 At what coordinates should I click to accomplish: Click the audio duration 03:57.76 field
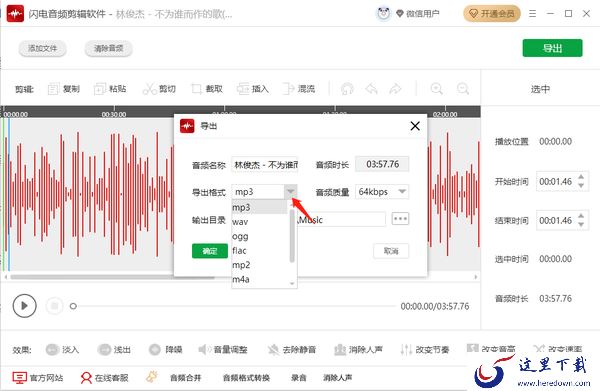click(382, 164)
